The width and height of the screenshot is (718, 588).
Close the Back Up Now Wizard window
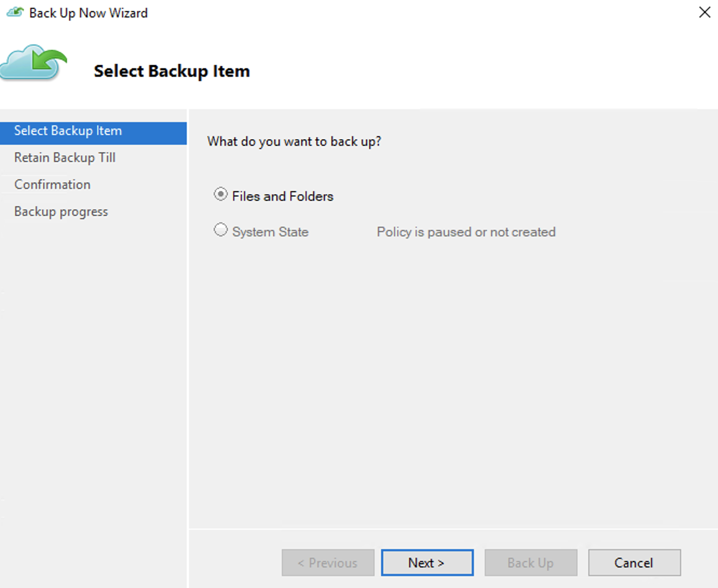coord(704,12)
